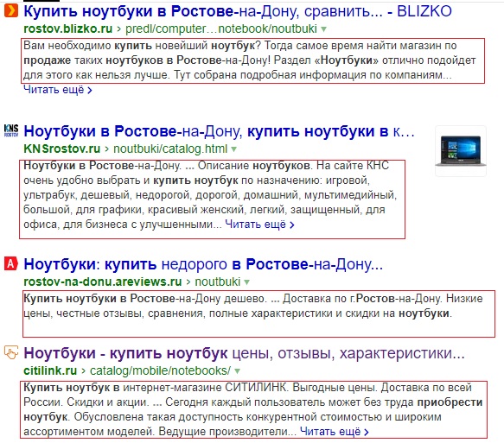The height and width of the screenshot is (443, 504).
Task: Expand dropdown arrow next to areviews URL
Action: 246,282
